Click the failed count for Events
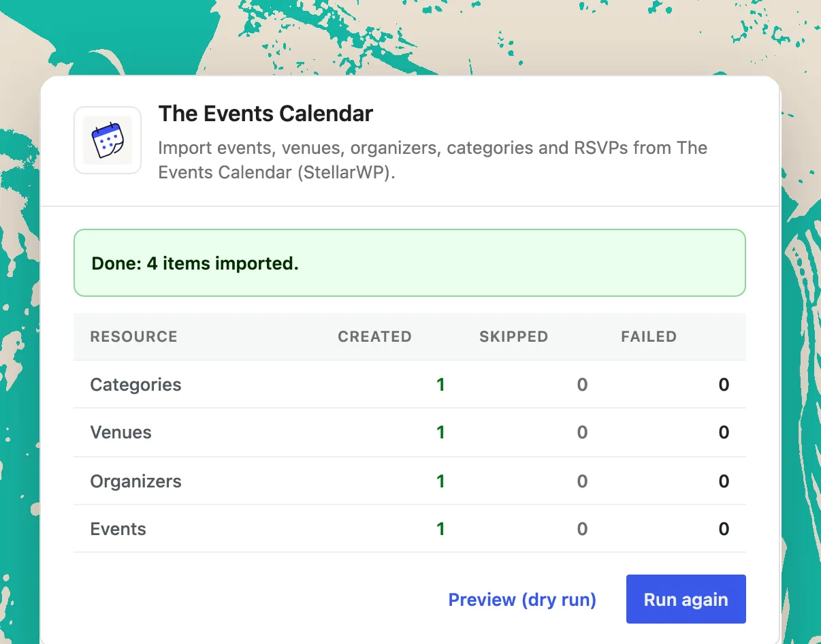This screenshot has width=821, height=644. click(x=724, y=529)
